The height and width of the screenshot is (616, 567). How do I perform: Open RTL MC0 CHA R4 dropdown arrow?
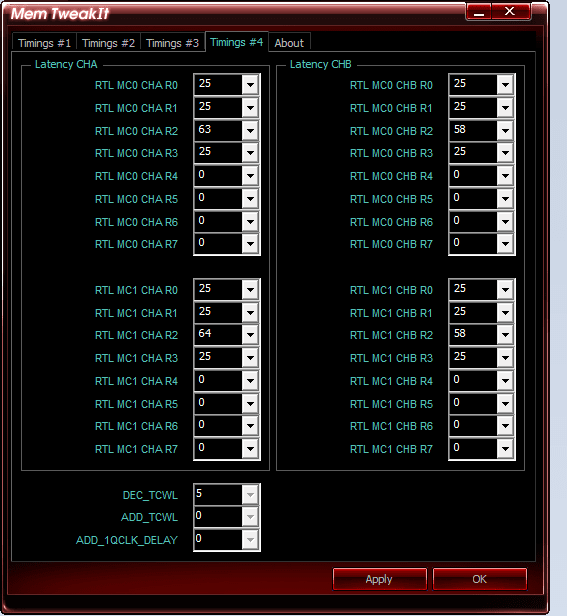[250, 176]
